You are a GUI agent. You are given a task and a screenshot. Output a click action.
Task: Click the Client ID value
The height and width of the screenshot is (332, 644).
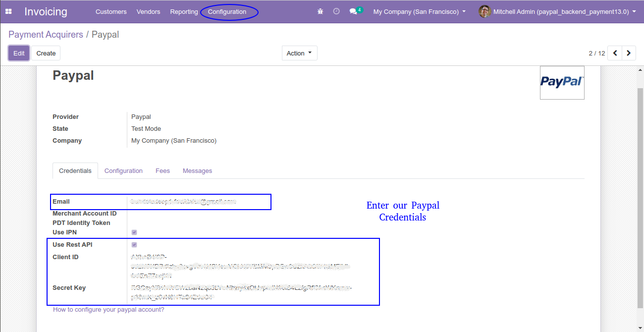click(x=240, y=266)
